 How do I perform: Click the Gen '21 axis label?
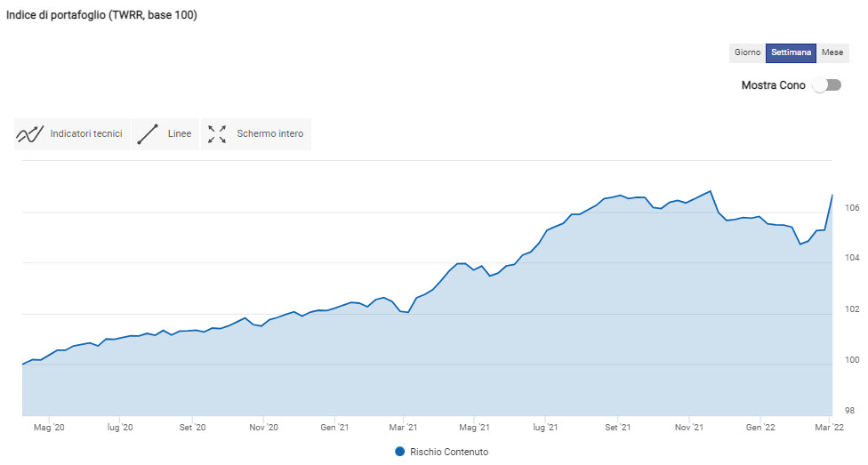(334, 428)
